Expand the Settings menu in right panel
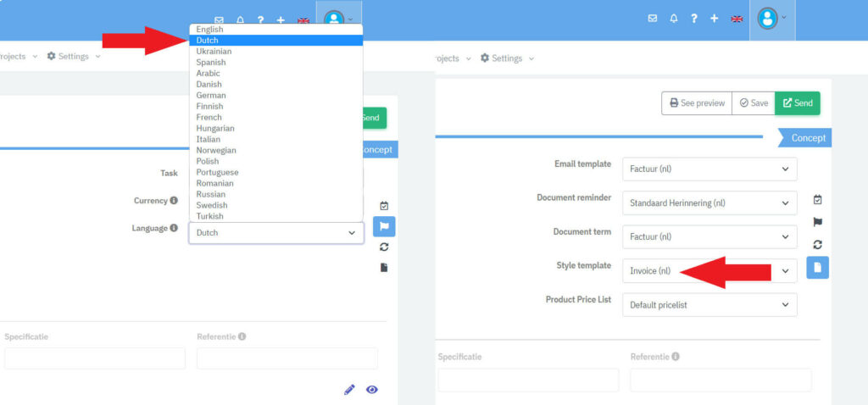The width and height of the screenshot is (868, 405). click(x=507, y=58)
